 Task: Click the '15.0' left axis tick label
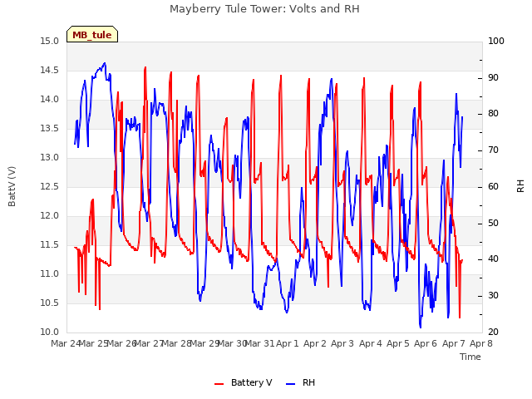[x=50, y=42]
